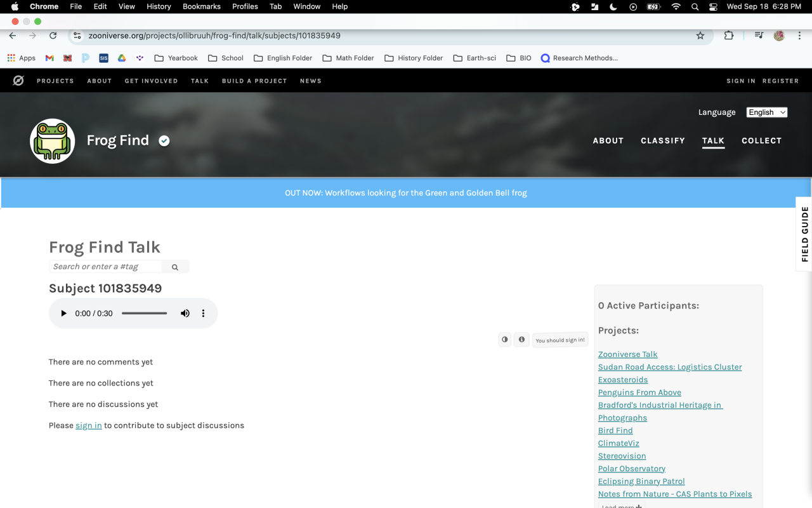Viewport: 812px width, 508px height.
Task: Open Build a Project nav item
Action: [x=254, y=81]
